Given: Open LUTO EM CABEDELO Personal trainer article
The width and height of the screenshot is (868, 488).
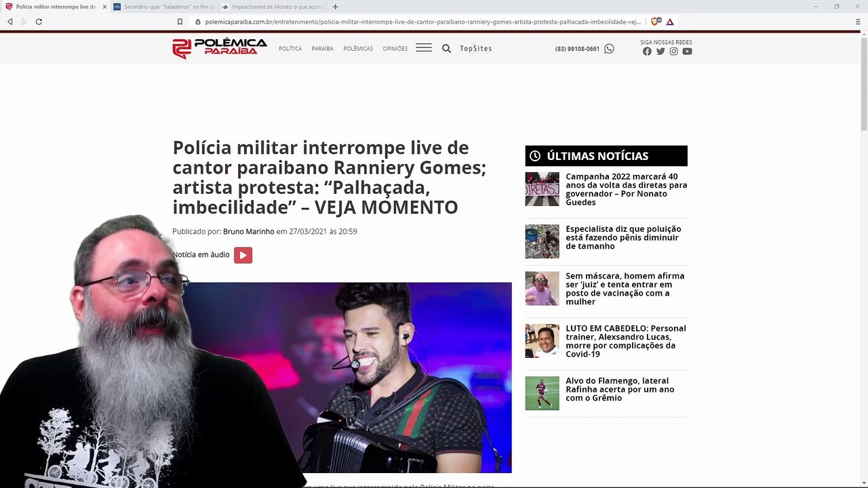Looking at the screenshot, I should click(x=626, y=341).
